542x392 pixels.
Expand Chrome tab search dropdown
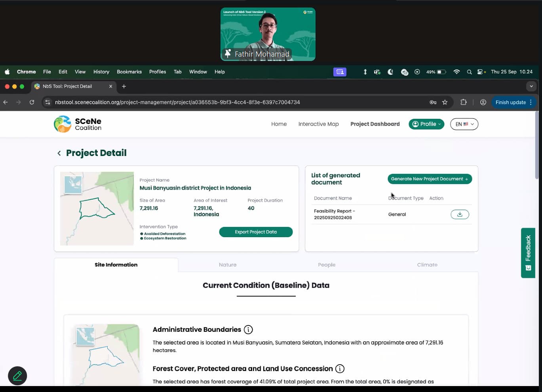(x=531, y=86)
